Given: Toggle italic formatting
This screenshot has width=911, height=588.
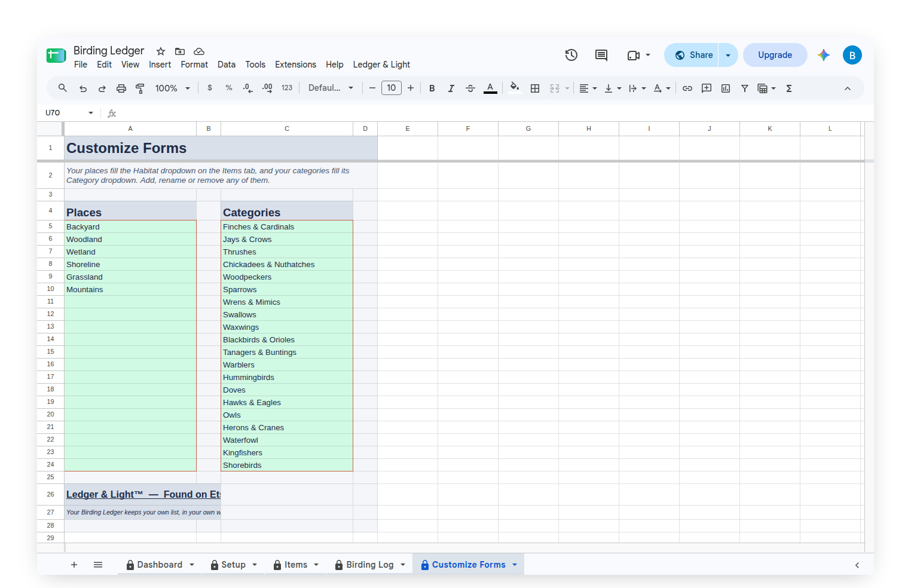Looking at the screenshot, I should click(451, 88).
